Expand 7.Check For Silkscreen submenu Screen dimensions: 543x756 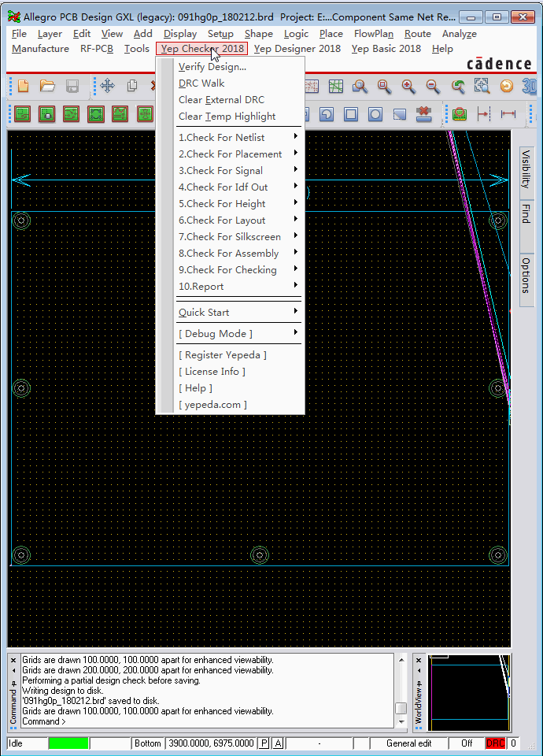pyautogui.click(x=238, y=237)
